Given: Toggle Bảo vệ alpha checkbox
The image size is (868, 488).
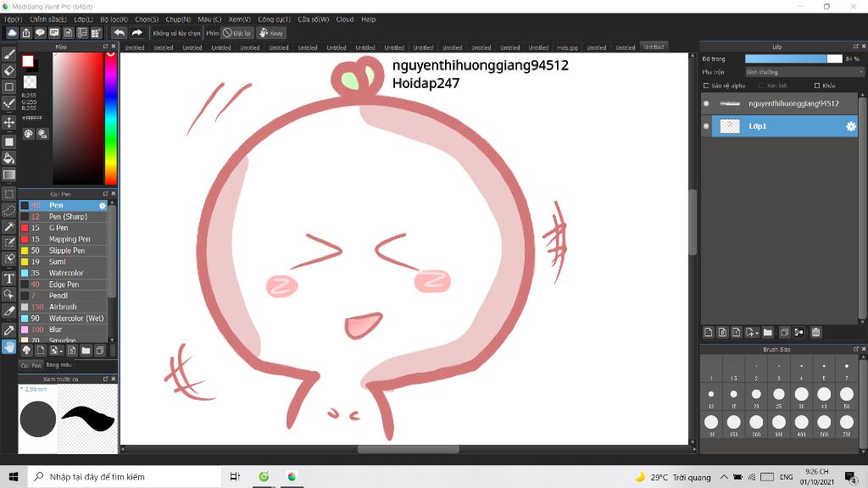Looking at the screenshot, I should pyautogui.click(x=706, y=86).
